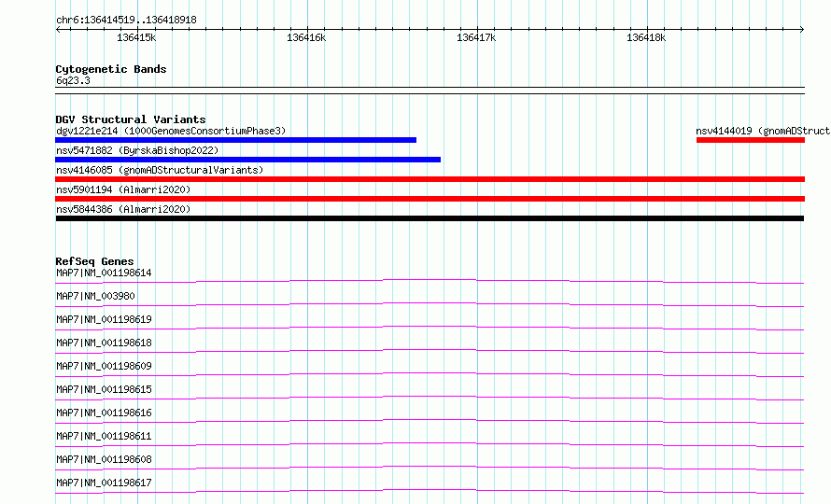Select transcript MAP7|NM_001198611
The image size is (831, 504).
[x=104, y=436]
